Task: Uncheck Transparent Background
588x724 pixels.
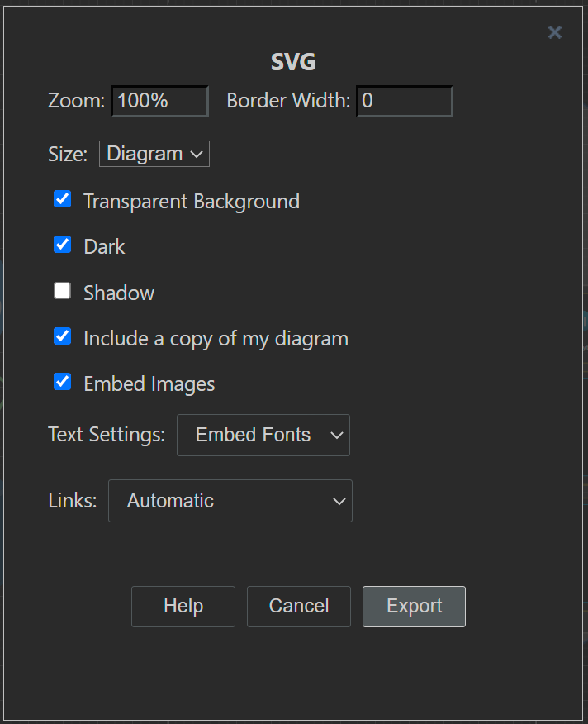Action: pyautogui.click(x=62, y=198)
